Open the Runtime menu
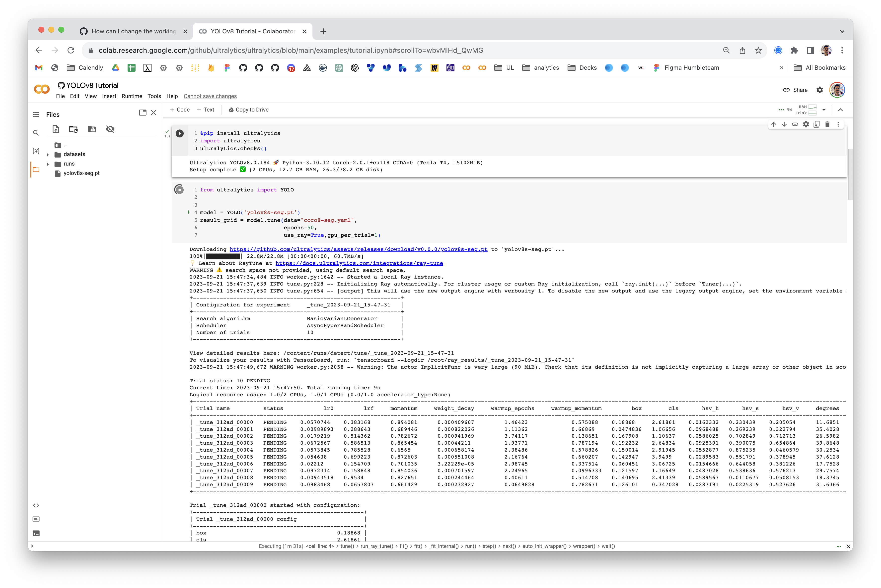 [132, 96]
